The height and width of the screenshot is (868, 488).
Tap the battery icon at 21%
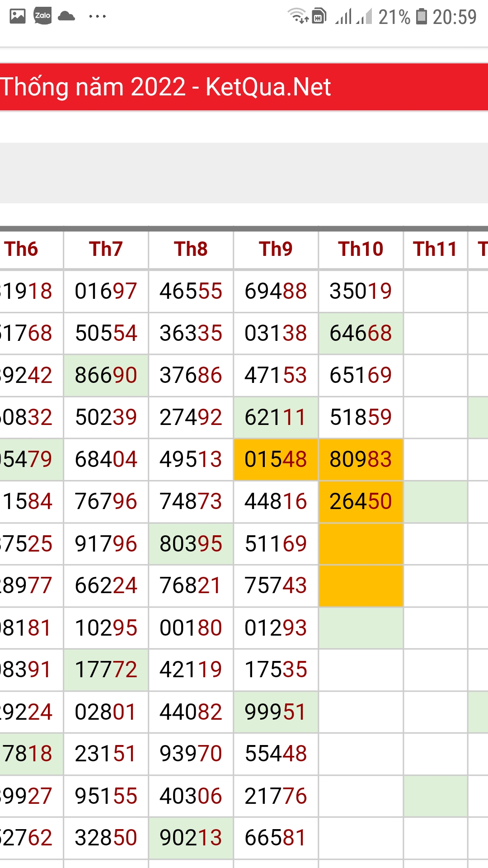pos(422,16)
